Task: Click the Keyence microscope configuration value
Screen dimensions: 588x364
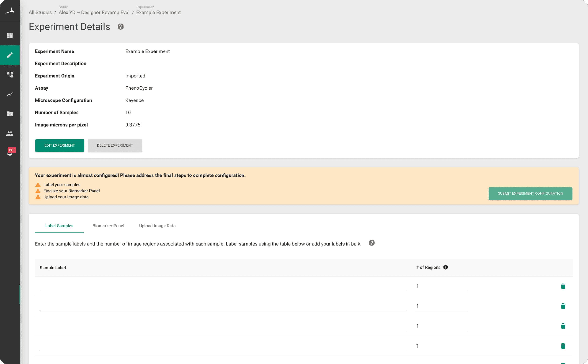Action: (x=134, y=100)
